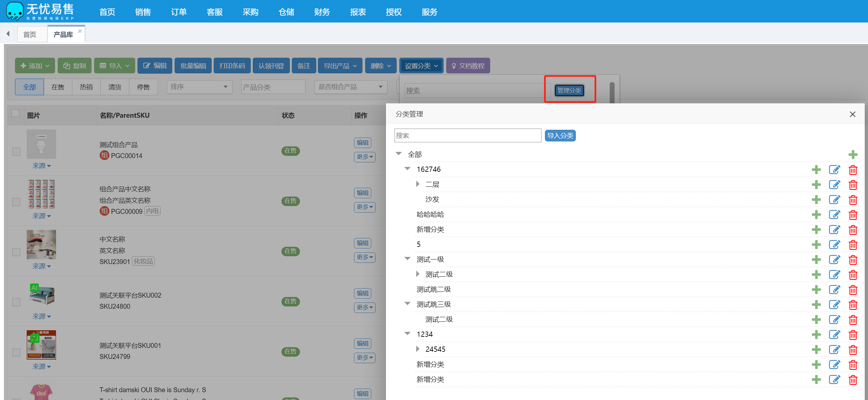
Task: Delete the 162746 category
Action: (x=853, y=170)
